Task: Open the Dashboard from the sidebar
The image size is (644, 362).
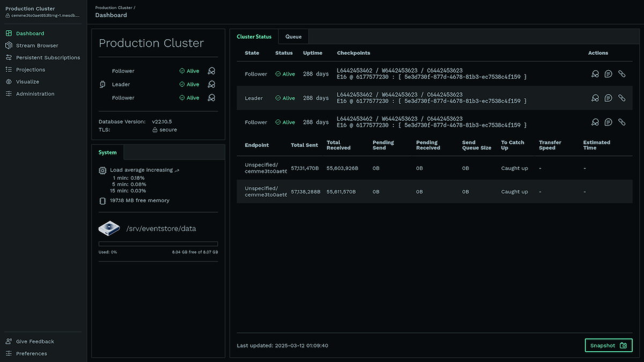Action: tap(25, 33)
